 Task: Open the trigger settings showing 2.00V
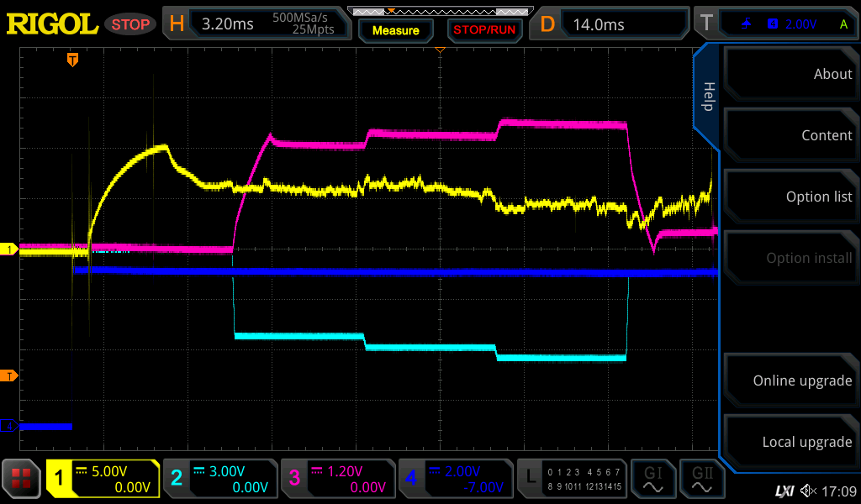[787, 24]
